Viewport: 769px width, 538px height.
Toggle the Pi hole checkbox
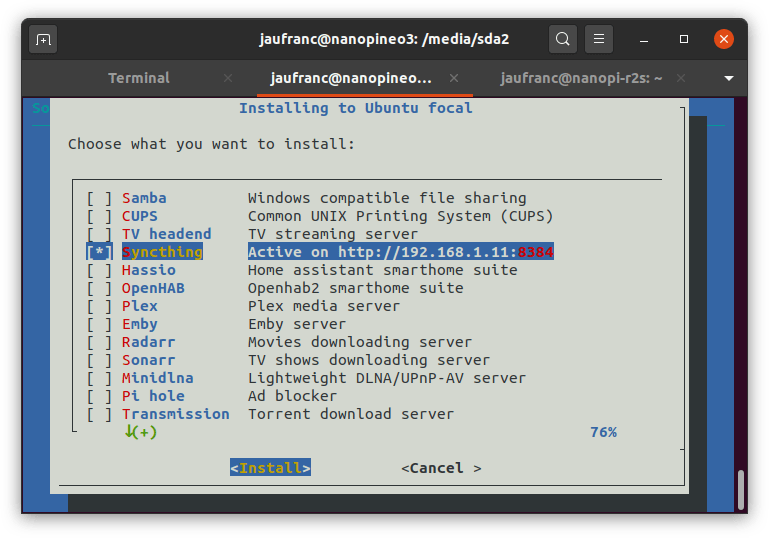pyautogui.click(x=100, y=396)
